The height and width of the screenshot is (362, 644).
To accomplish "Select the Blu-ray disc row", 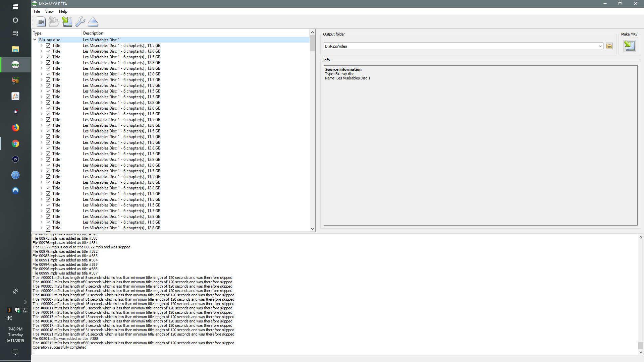I will pyautogui.click(x=171, y=40).
